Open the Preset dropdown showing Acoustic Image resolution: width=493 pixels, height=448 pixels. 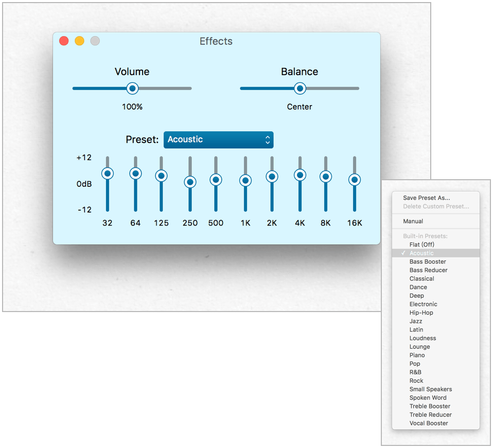pyautogui.click(x=219, y=140)
